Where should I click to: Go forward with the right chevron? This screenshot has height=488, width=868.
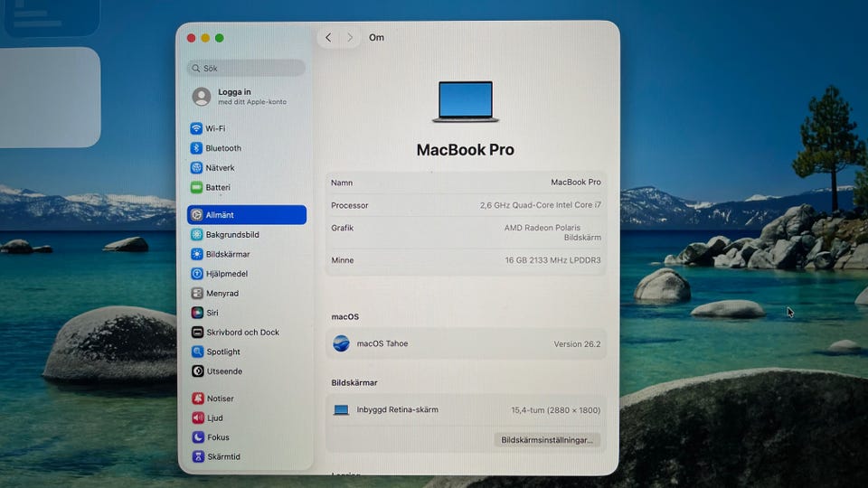(350, 37)
